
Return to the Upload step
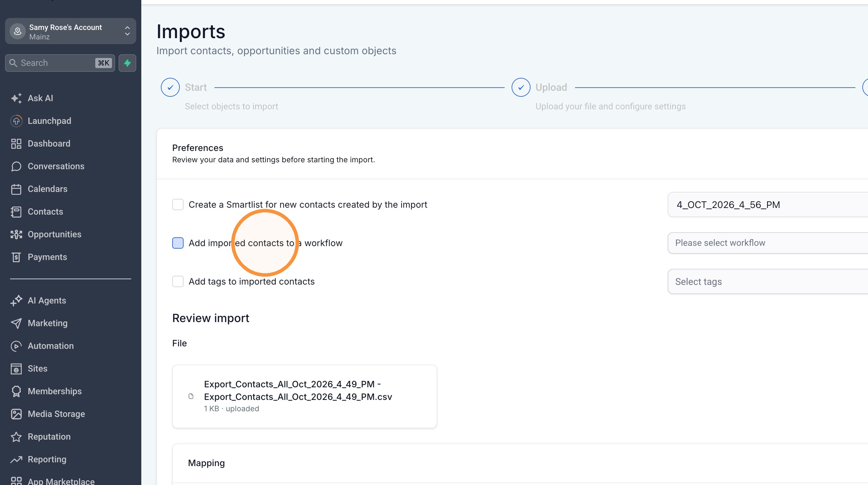521,87
